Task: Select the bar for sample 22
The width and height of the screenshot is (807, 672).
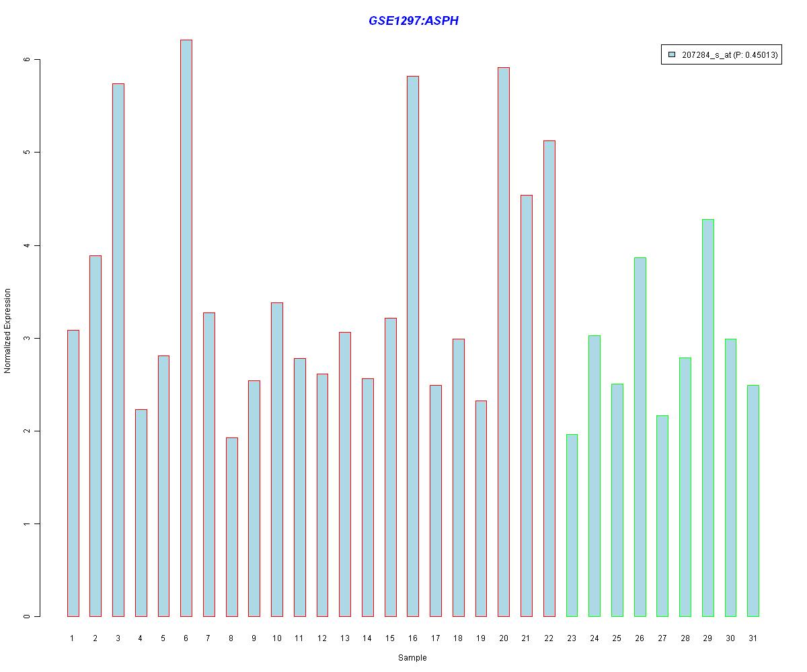Action: 549,378
